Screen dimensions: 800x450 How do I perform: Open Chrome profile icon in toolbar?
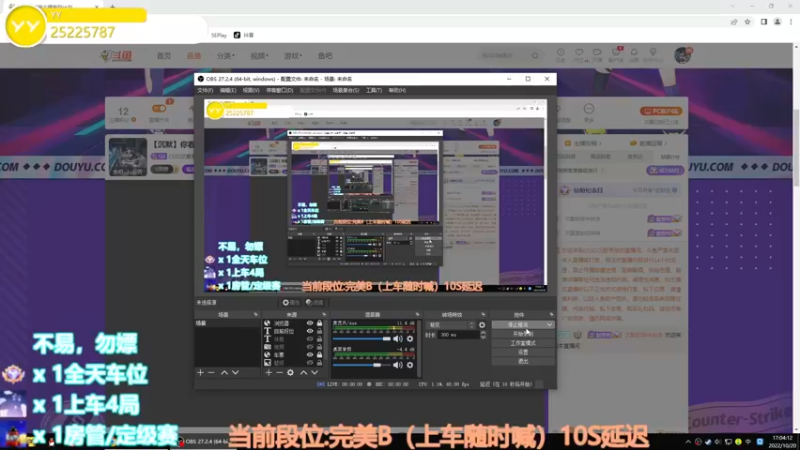[778, 22]
